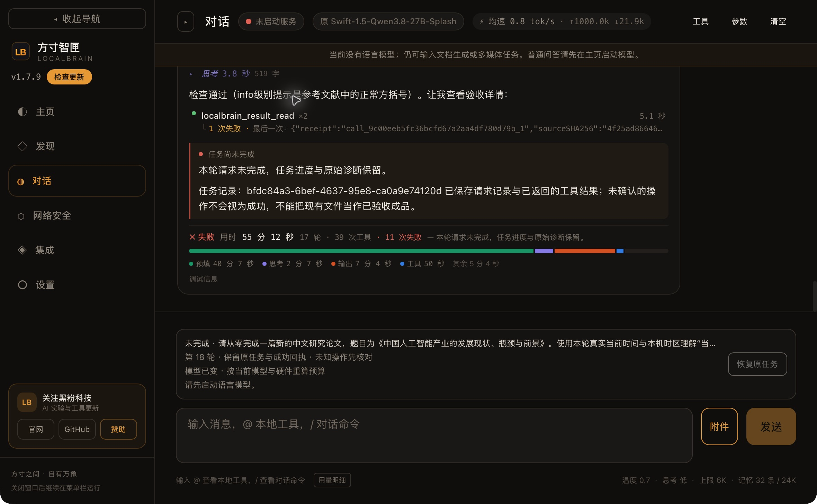This screenshot has width=817, height=504.
Task: Toggle the sidebar with the play-arrow button
Action: [186, 21]
